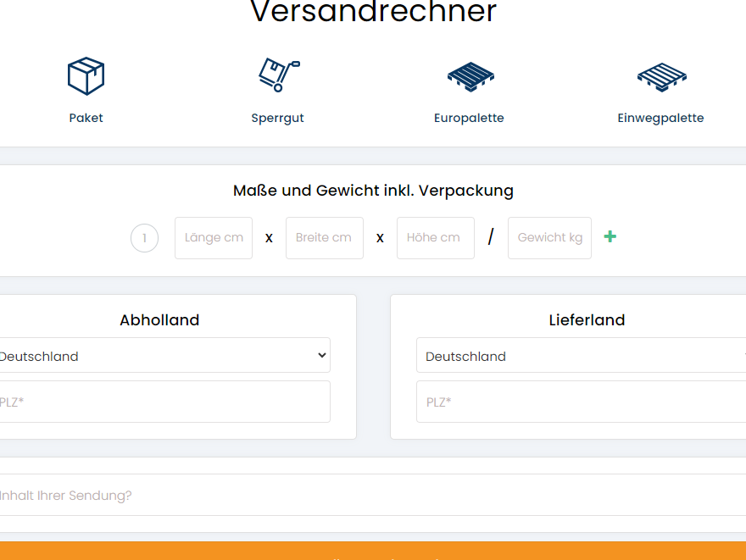746x560 pixels.
Task: Pick the Einwegpalette pallet icon
Action: click(x=661, y=77)
